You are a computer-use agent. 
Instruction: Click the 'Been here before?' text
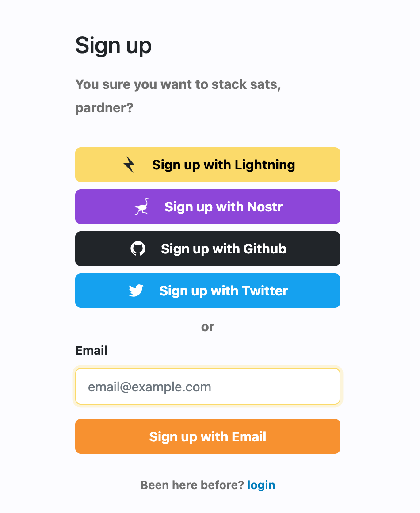[x=192, y=485]
